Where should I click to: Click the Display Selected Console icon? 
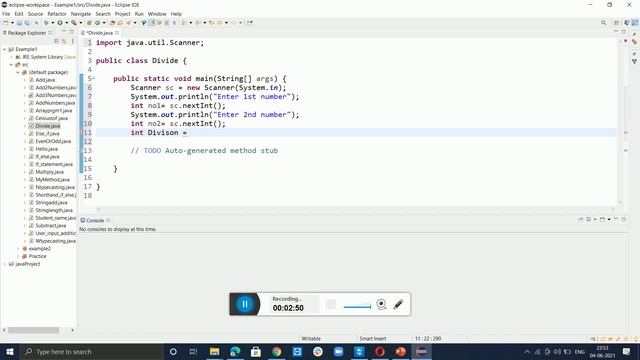589,220
